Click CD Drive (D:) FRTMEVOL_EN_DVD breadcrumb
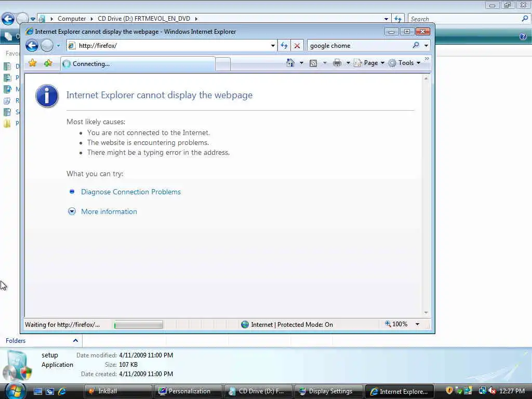 [x=144, y=19]
